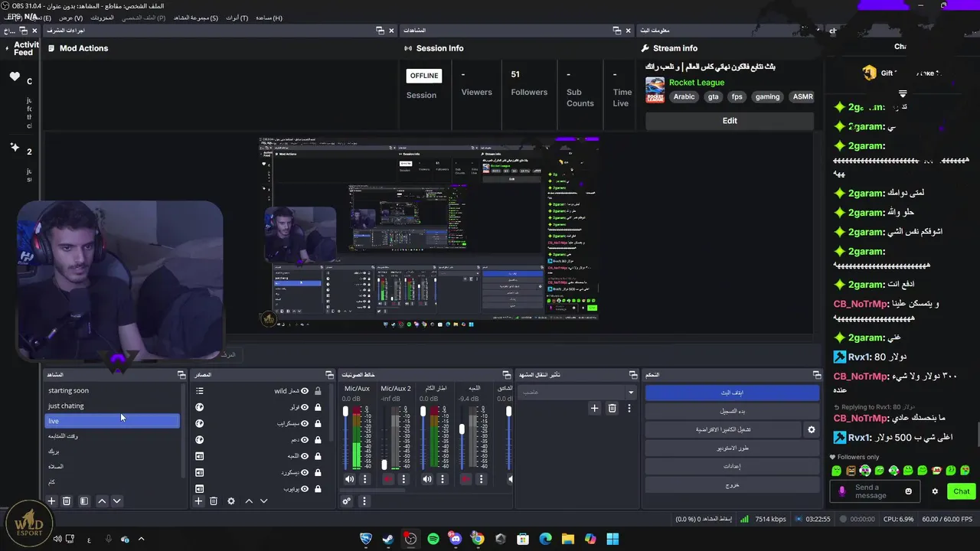Remove the selected source with the trash icon

(x=214, y=501)
